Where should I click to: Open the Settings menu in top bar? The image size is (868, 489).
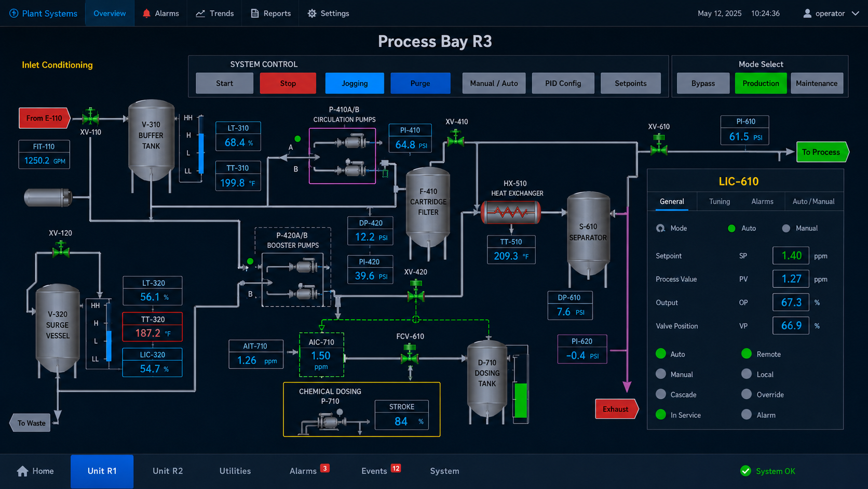point(328,14)
